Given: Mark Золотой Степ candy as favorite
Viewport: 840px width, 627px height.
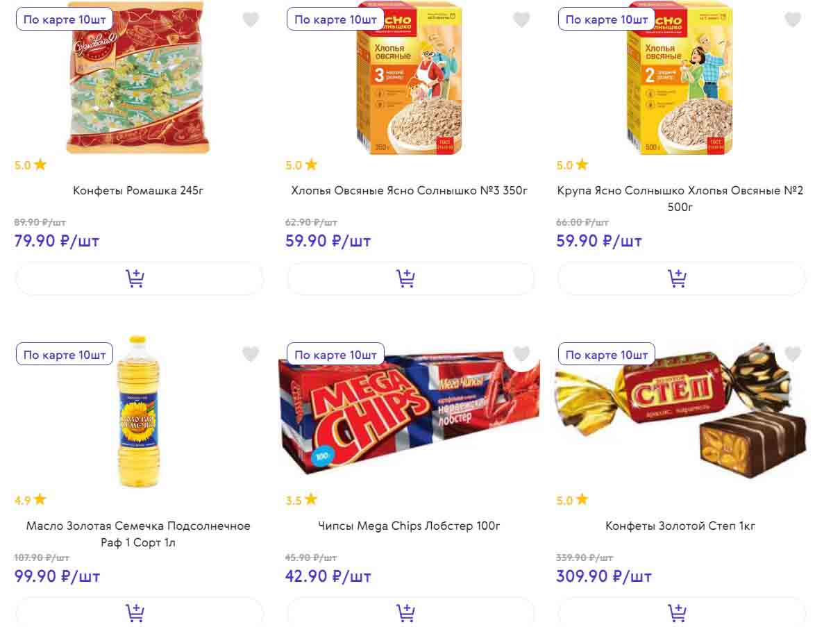Looking at the screenshot, I should click(793, 355).
